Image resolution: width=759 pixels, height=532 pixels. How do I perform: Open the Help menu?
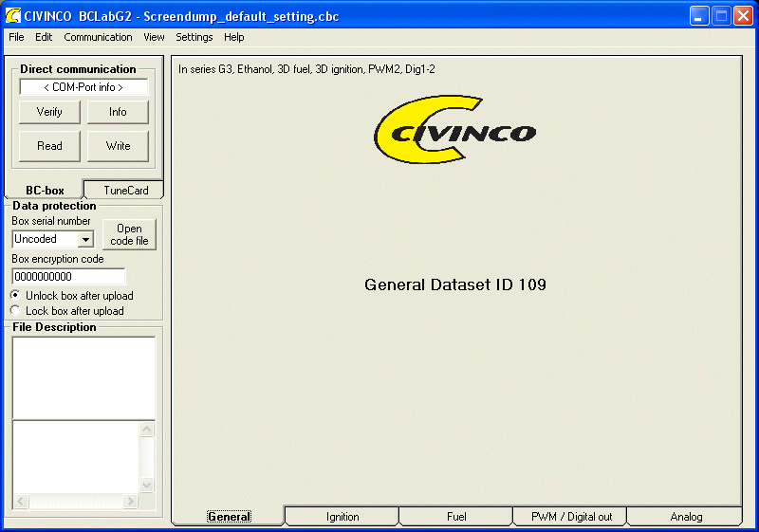tap(233, 37)
